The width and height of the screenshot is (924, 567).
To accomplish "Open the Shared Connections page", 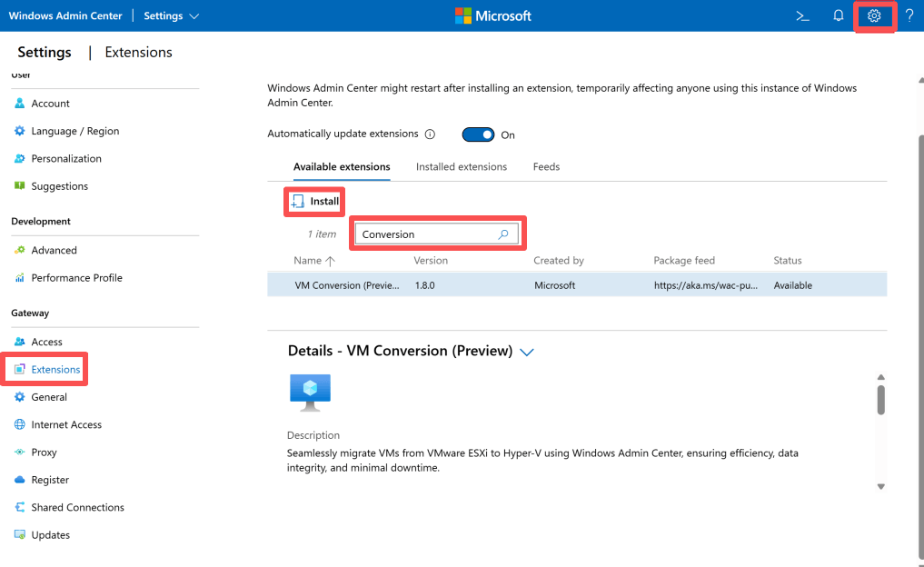I will click(x=77, y=507).
